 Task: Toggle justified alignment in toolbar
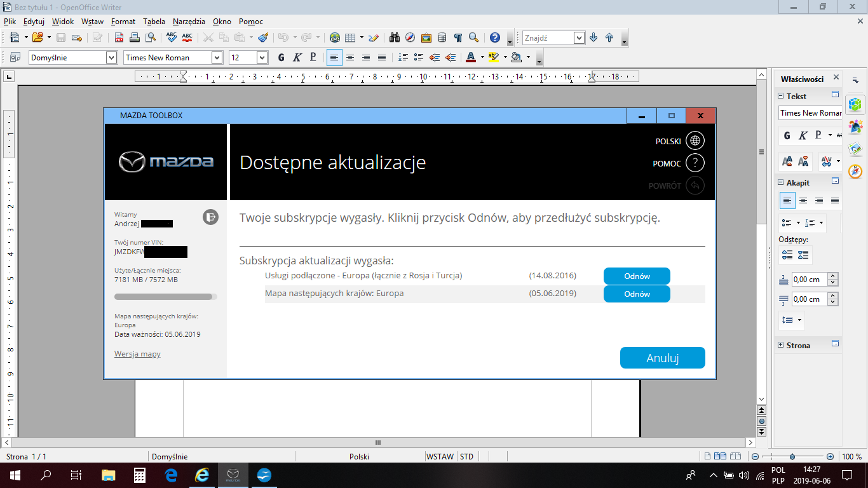(x=381, y=58)
